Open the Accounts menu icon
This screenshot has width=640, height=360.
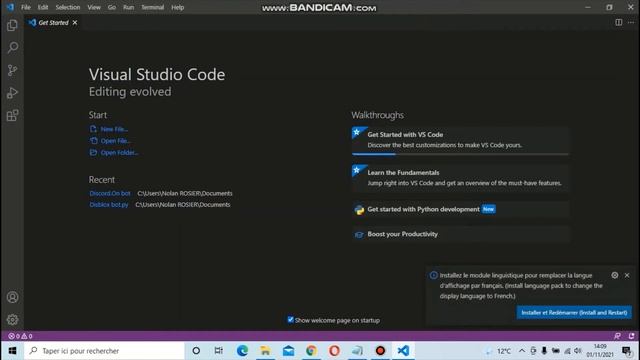[x=12, y=297]
